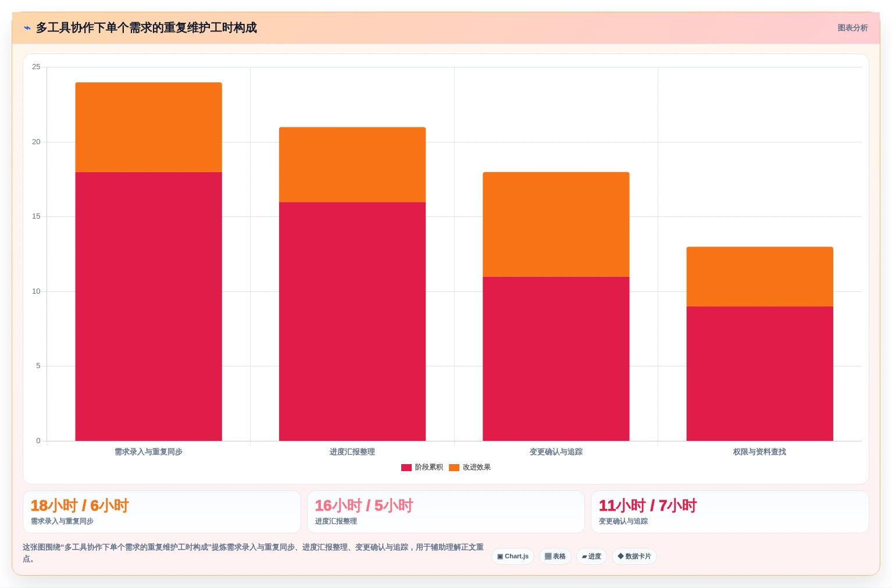Click the 需求录入与重复同步 x-axis label

[x=148, y=452]
